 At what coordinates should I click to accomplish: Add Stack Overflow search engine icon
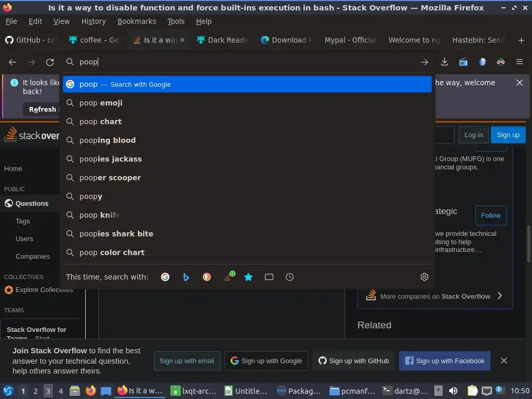[229, 276]
